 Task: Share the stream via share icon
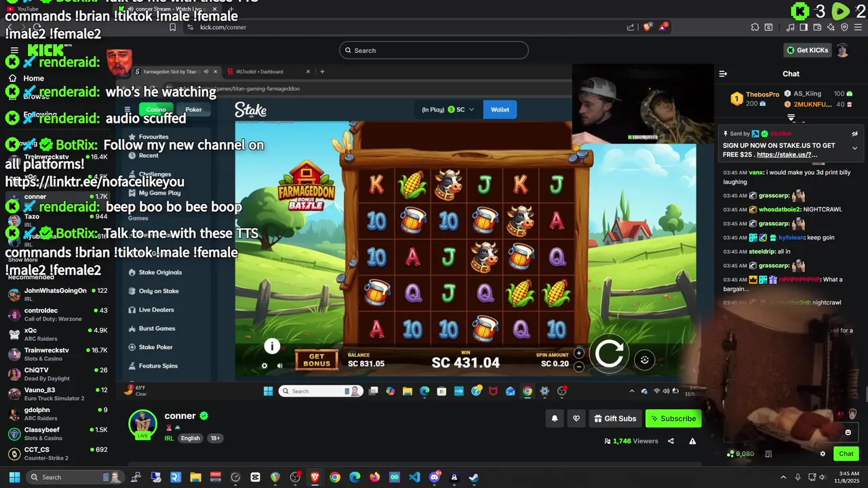pyautogui.click(x=671, y=441)
